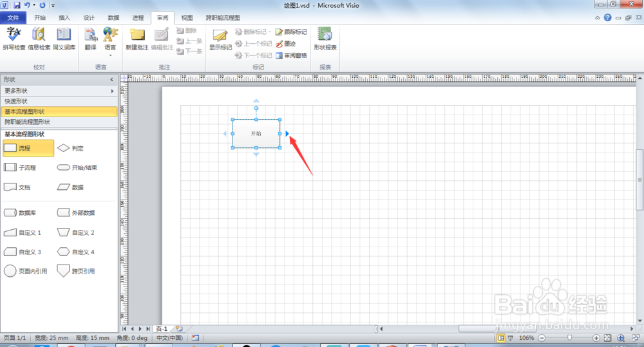Image resolution: width=644 pixels, height=347 pixels.
Task: Toggle 跟踪标记 track markup
Action: click(291, 32)
